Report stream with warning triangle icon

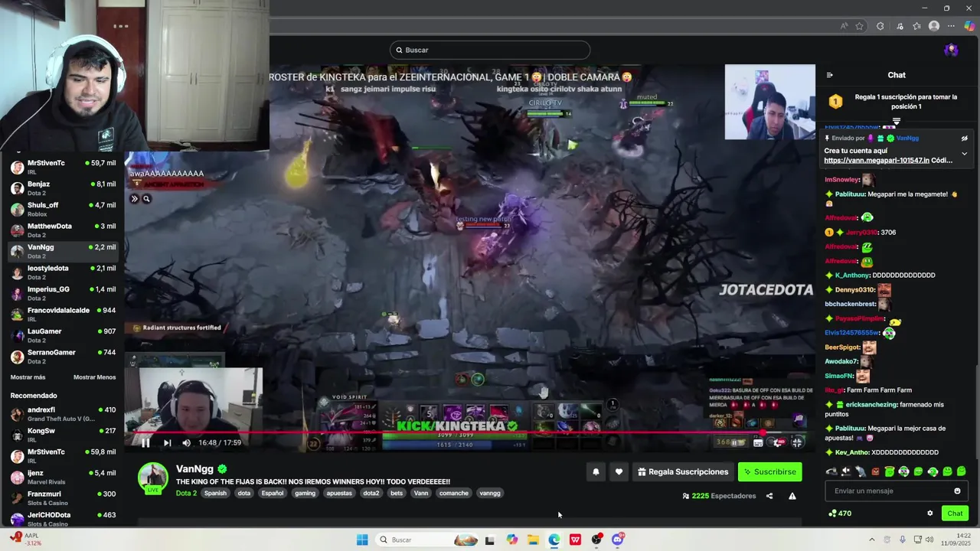pos(792,496)
